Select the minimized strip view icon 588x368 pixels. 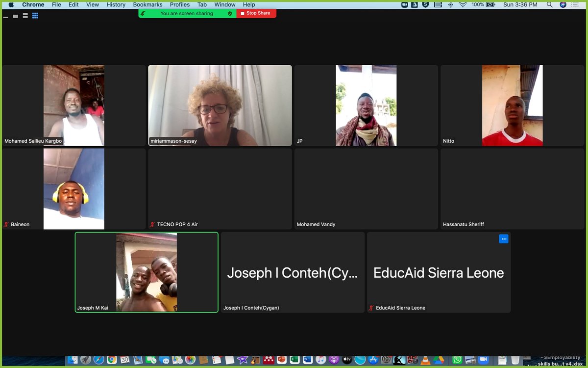pyautogui.click(x=6, y=16)
